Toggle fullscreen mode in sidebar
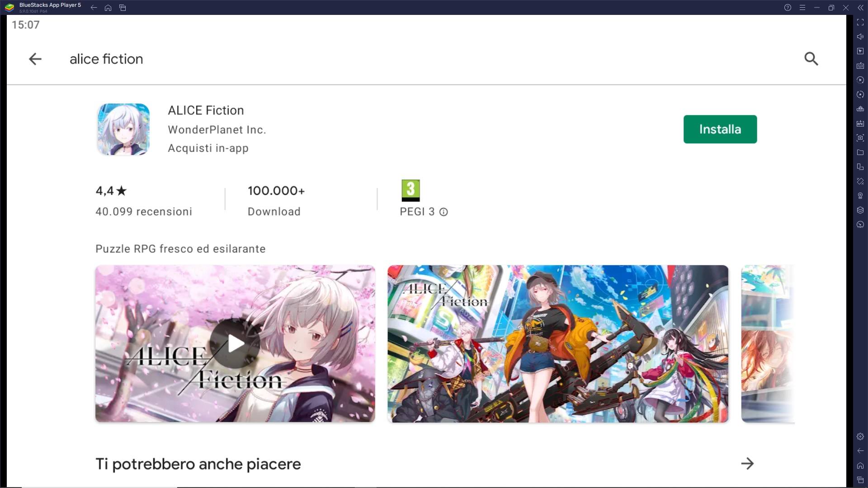Image resolution: width=868 pixels, height=488 pixels. point(860,22)
